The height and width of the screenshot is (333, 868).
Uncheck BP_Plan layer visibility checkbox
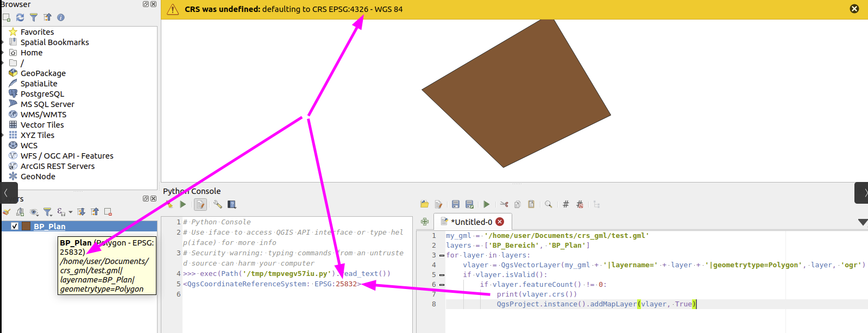(x=15, y=226)
